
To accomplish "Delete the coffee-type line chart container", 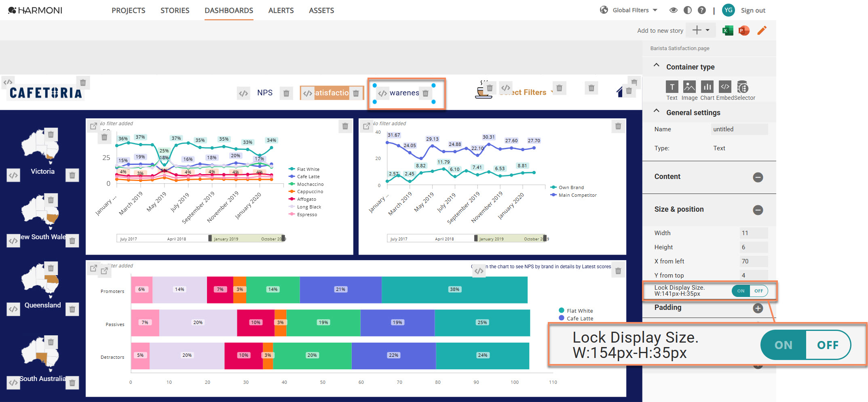I will point(345,126).
